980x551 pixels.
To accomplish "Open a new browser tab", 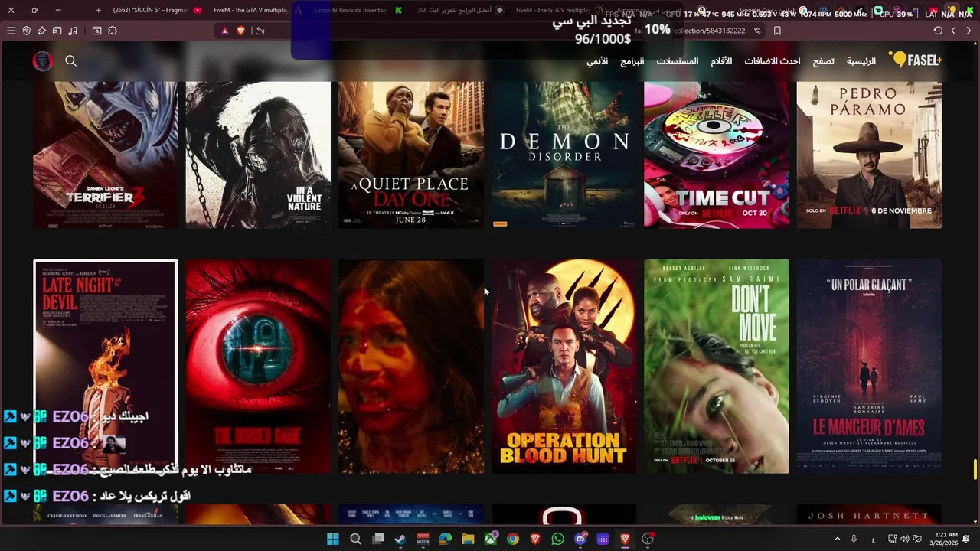I will pos(98,10).
